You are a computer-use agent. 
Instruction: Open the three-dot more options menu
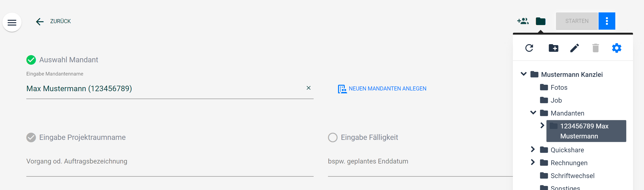[x=606, y=21]
